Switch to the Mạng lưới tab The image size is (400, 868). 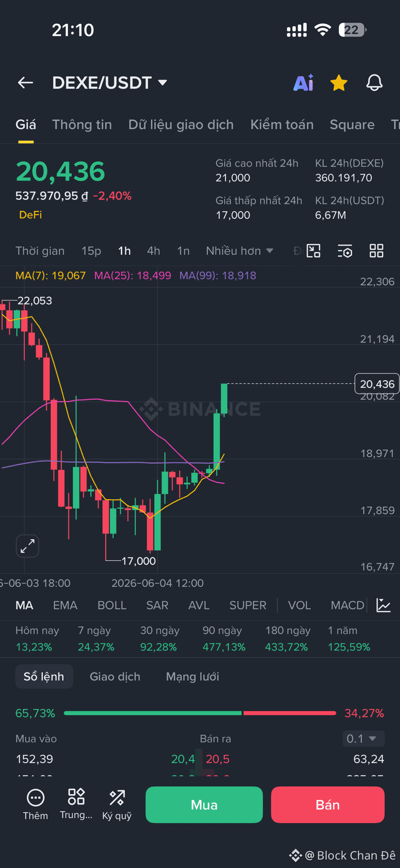coord(193,677)
